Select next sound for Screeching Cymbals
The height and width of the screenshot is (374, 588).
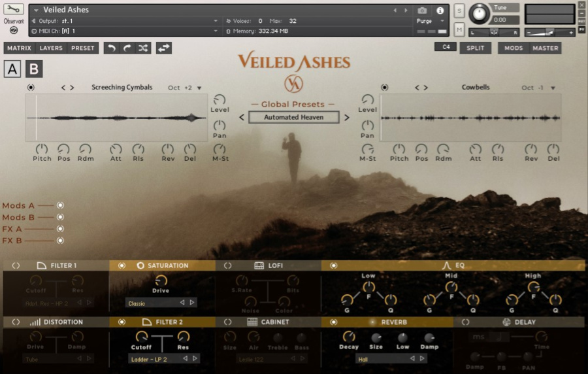(72, 88)
